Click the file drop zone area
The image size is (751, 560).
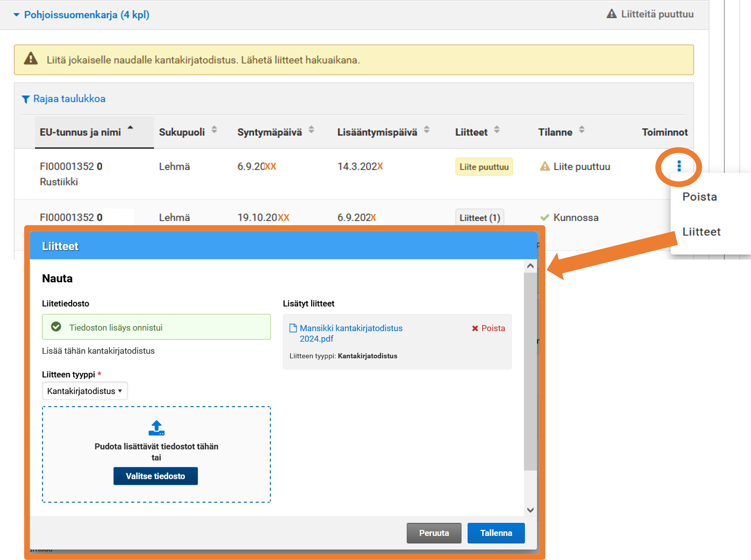pos(156,454)
